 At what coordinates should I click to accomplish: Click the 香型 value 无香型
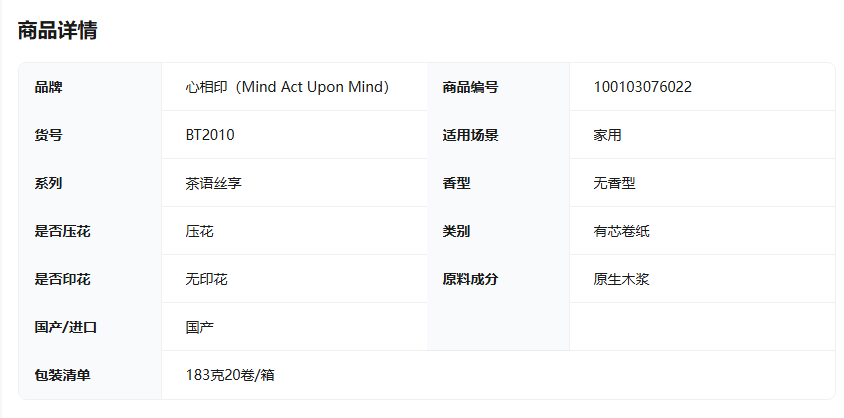(x=615, y=183)
